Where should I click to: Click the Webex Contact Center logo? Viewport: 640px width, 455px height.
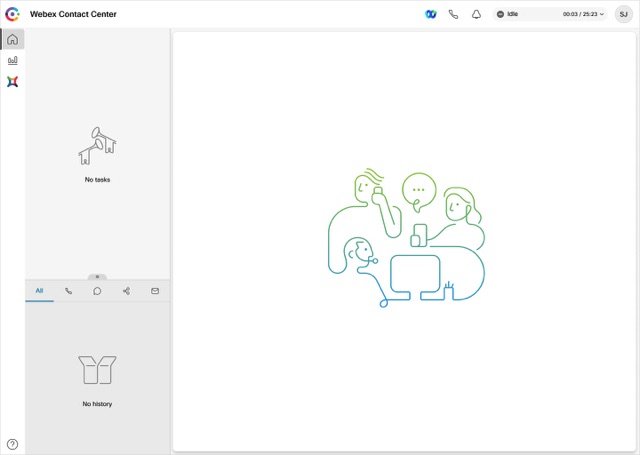pos(12,14)
